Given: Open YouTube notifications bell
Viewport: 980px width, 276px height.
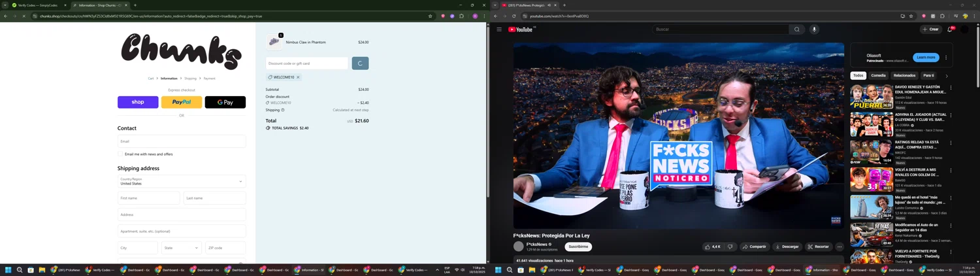Looking at the screenshot, I should [x=950, y=29].
